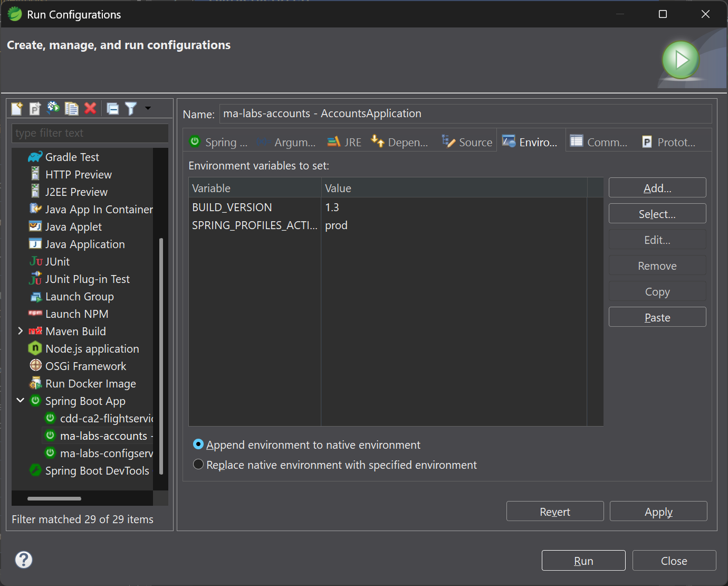Screen dimensions: 728x586
Task: Switch to the JRE tab
Action: (344, 142)
